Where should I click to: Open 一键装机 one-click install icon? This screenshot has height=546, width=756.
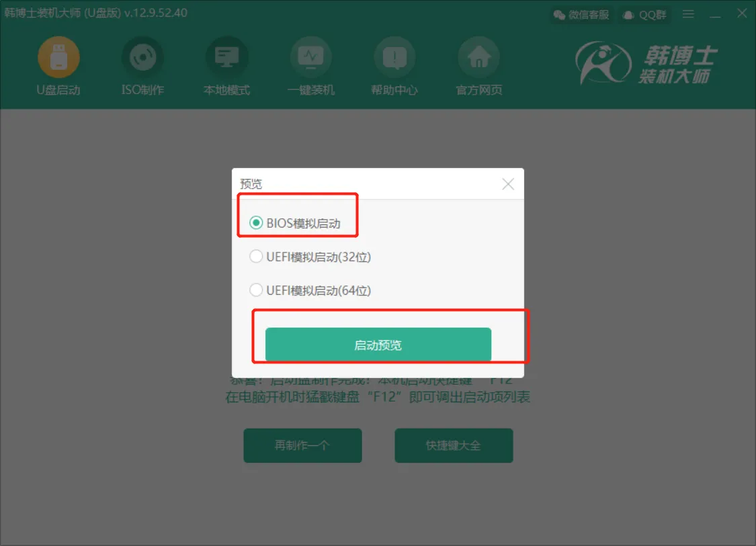311,57
